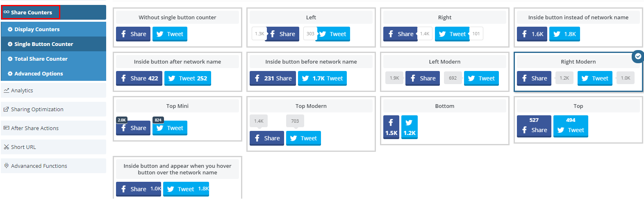
Task: Click the Facebook Share button in Bottom style
Action: pos(391,127)
